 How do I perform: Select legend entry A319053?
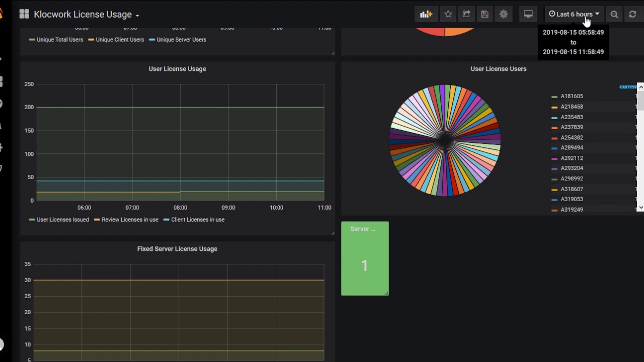pyautogui.click(x=572, y=199)
